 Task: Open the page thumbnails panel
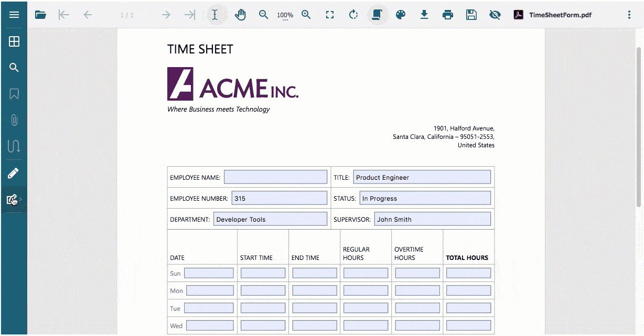[14, 41]
